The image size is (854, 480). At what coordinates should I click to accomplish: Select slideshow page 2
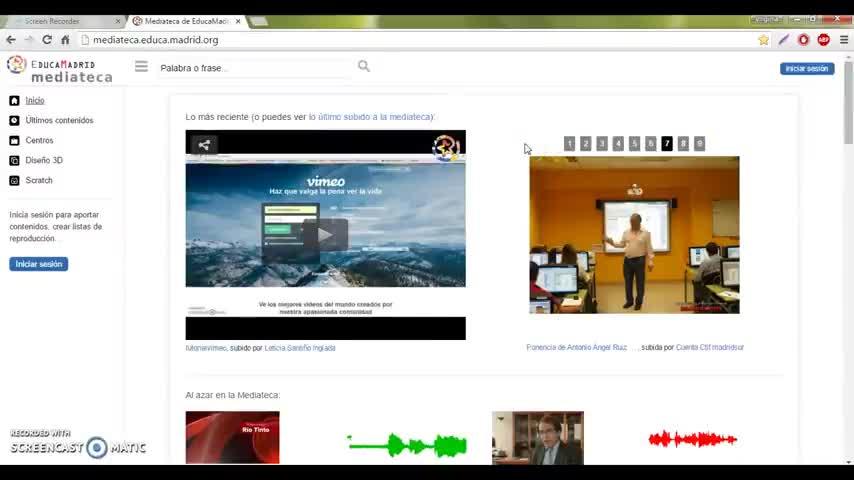(585, 144)
